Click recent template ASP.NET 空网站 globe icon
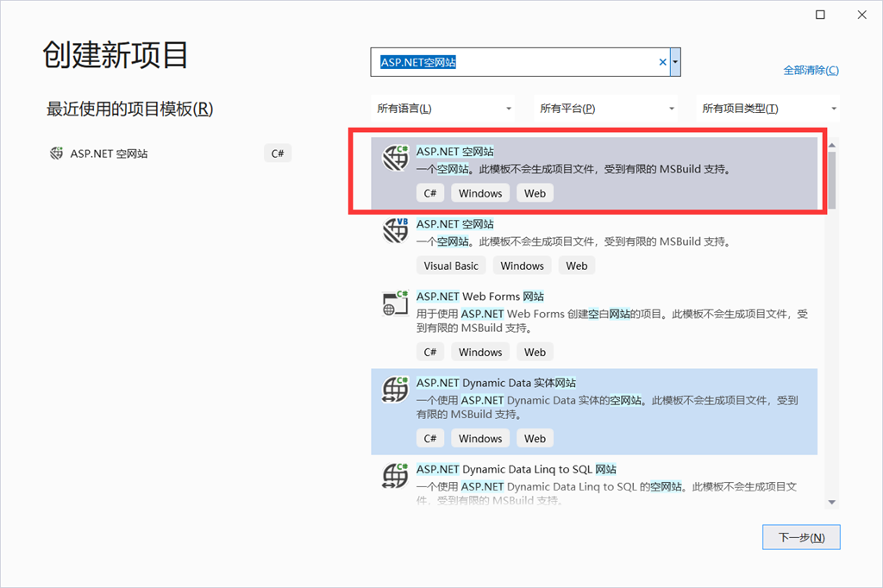This screenshot has height=588, width=883. pyautogui.click(x=57, y=153)
